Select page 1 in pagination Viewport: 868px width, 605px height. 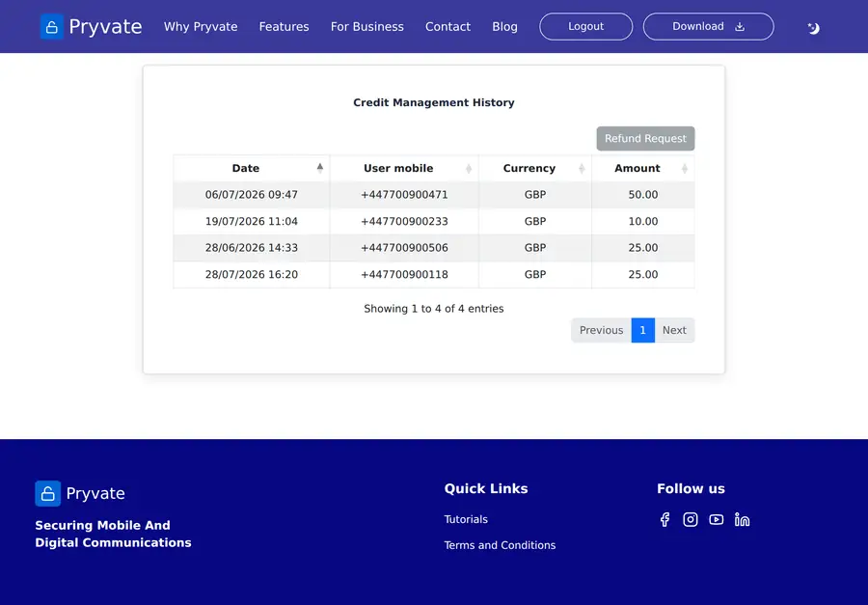pyautogui.click(x=642, y=330)
